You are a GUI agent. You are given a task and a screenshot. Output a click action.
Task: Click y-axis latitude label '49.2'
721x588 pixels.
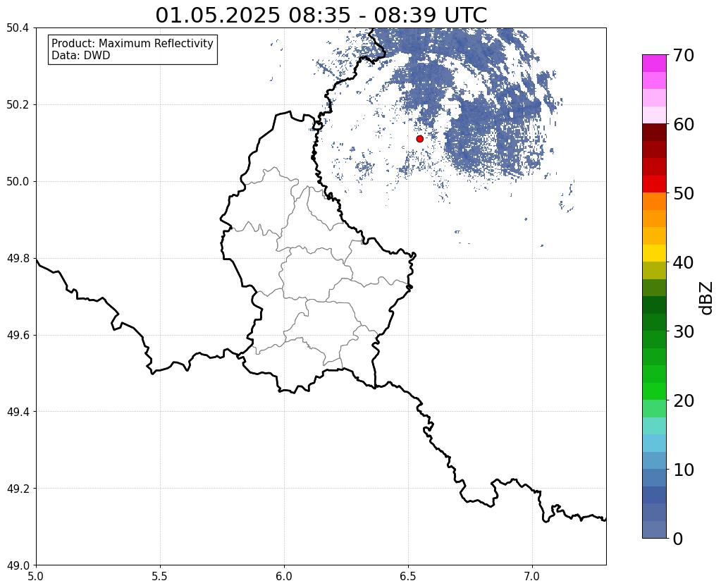[18, 489]
